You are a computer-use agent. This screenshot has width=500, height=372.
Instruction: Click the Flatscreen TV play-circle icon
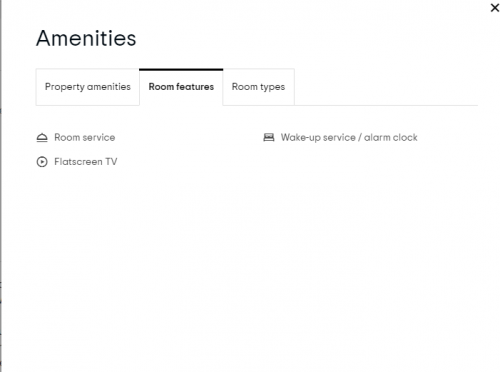coord(42,162)
